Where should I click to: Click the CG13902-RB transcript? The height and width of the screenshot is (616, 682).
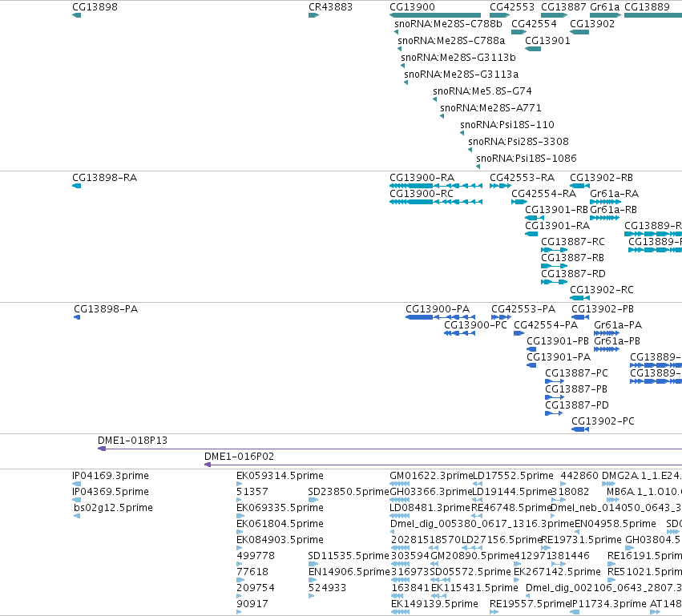click(x=579, y=186)
